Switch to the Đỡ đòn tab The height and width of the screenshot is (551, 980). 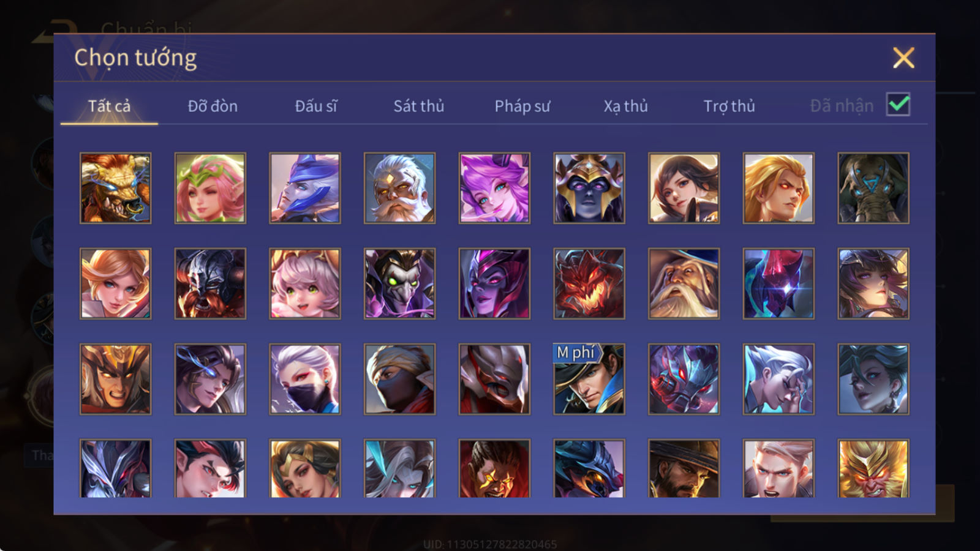213,106
